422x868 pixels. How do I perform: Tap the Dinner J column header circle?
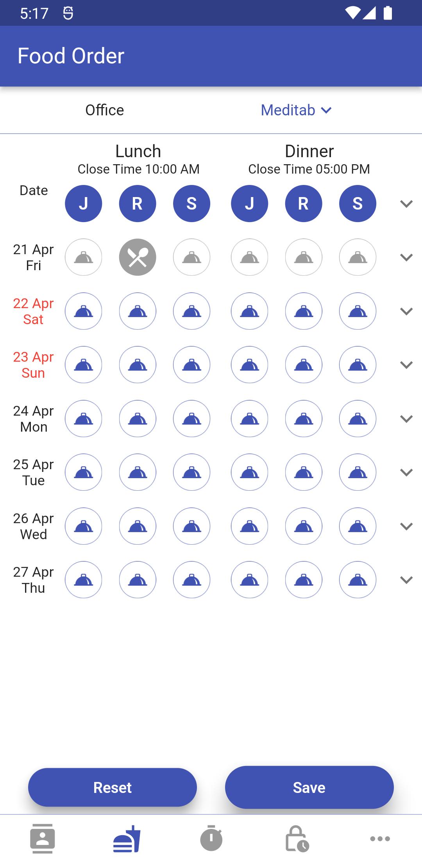pyautogui.click(x=249, y=203)
